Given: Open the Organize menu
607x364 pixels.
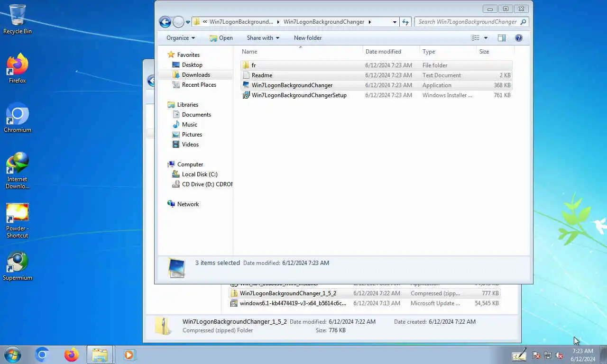Looking at the screenshot, I should 181,38.
